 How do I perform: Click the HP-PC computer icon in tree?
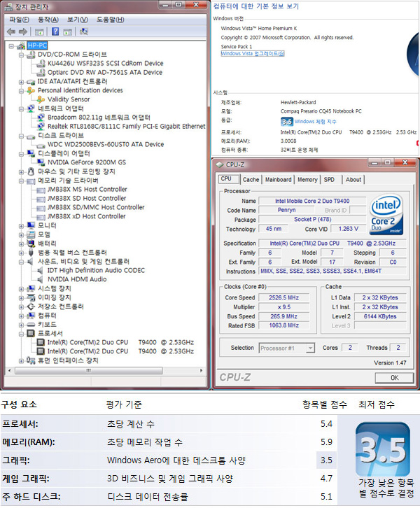22,45
